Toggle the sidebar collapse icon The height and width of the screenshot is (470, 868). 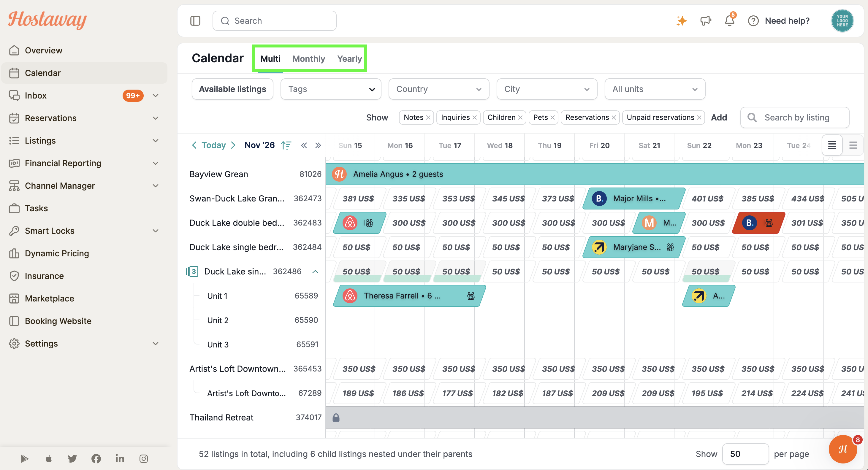(195, 21)
